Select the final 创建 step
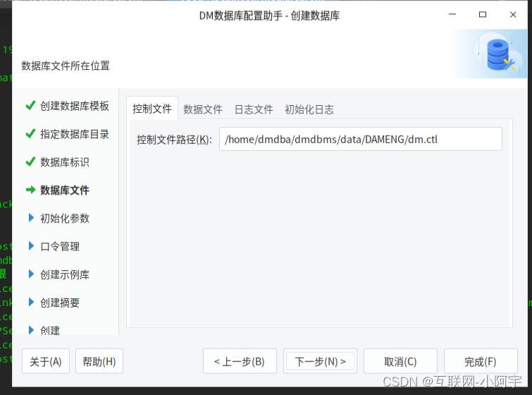 [x=50, y=330]
